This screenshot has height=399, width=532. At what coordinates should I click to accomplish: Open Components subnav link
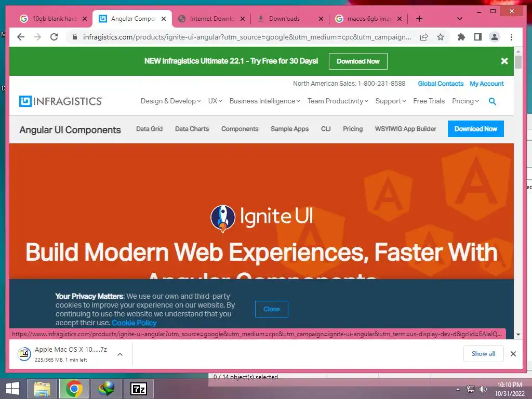tap(240, 129)
